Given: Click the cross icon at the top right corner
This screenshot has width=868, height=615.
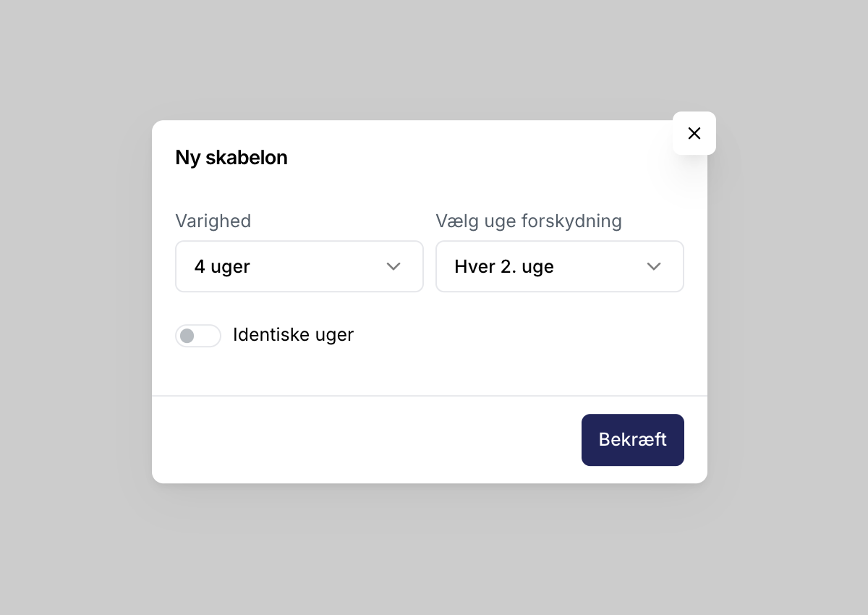Looking at the screenshot, I should coord(694,133).
